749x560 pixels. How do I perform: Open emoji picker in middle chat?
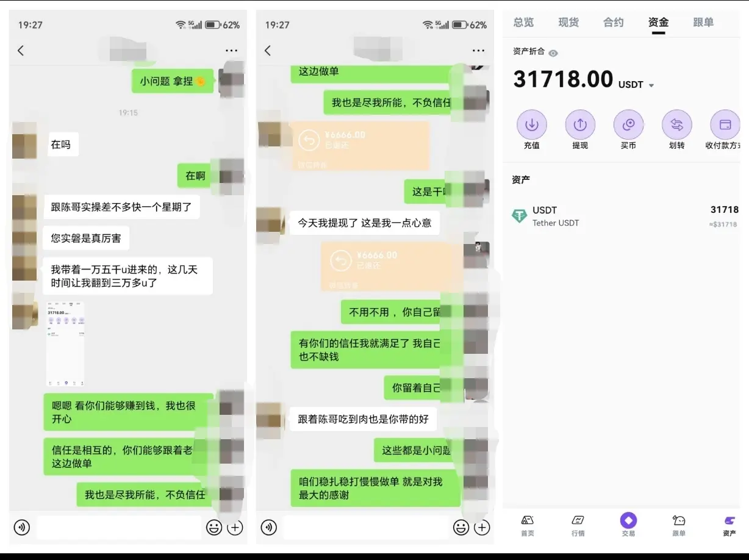(x=461, y=527)
